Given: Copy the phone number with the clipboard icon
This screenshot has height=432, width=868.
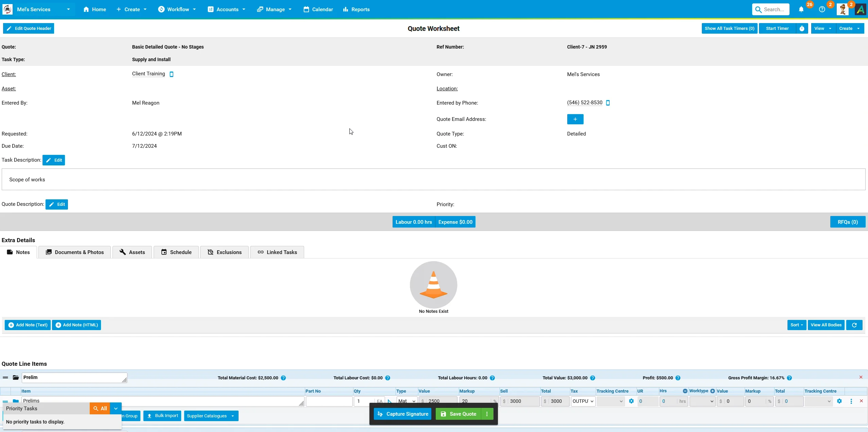Looking at the screenshot, I should [608, 103].
